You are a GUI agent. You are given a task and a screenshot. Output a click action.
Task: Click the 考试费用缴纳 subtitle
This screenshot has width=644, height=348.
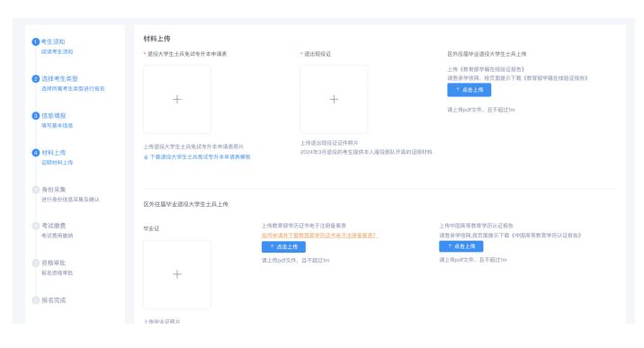click(x=57, y=236)
